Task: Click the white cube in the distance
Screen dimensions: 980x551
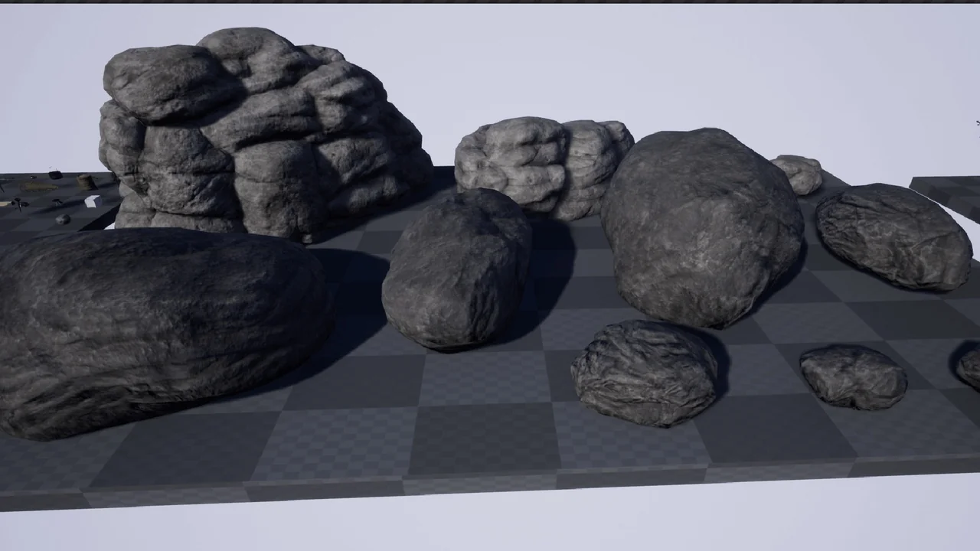Action: coord(92,201)
